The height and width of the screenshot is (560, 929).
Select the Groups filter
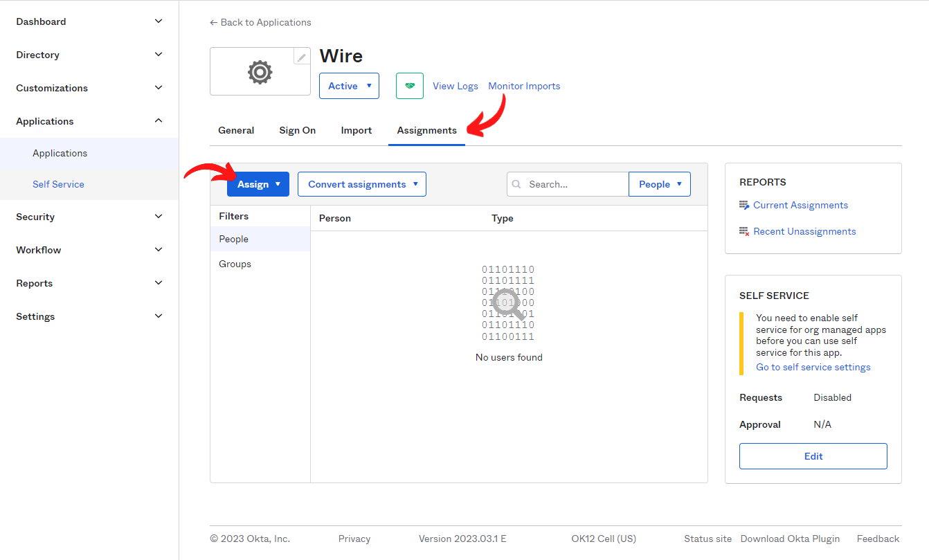tap(235, 264)
